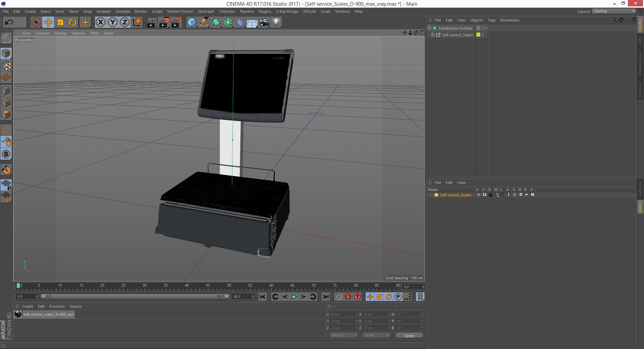Viewport: 644px width, 349px height.
Task: Open Object Manager Tags menu
Action: (x=492, y=20)
